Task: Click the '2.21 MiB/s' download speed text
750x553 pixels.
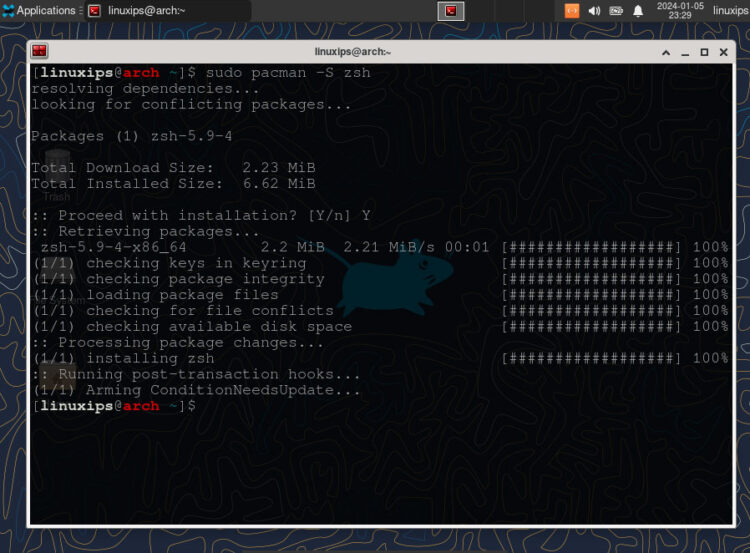Action: point(389,247)
